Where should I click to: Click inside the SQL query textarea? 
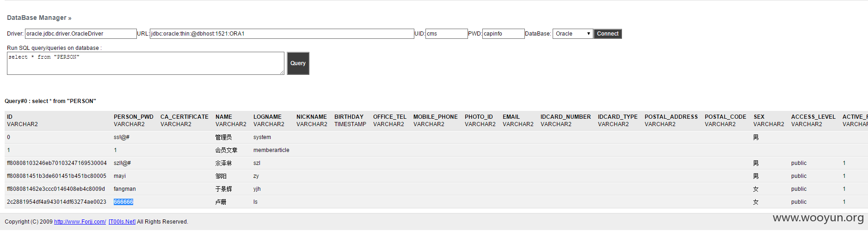[145, 63]
